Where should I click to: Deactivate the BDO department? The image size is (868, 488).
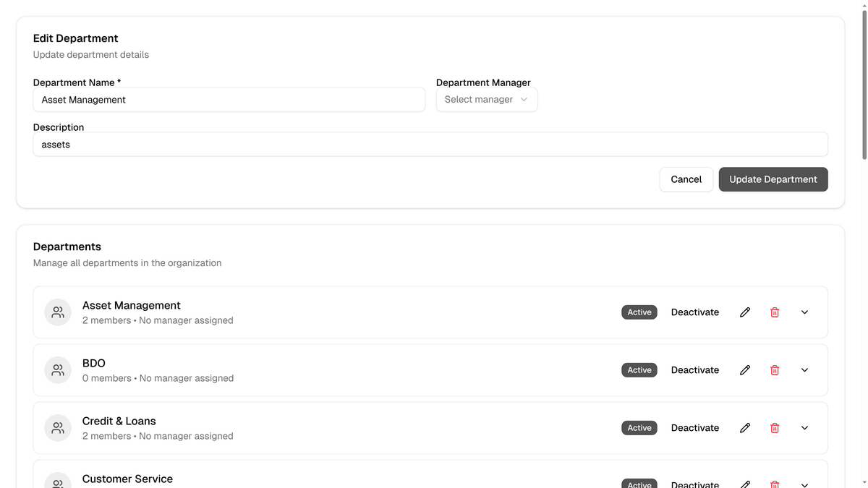point(695,370)
